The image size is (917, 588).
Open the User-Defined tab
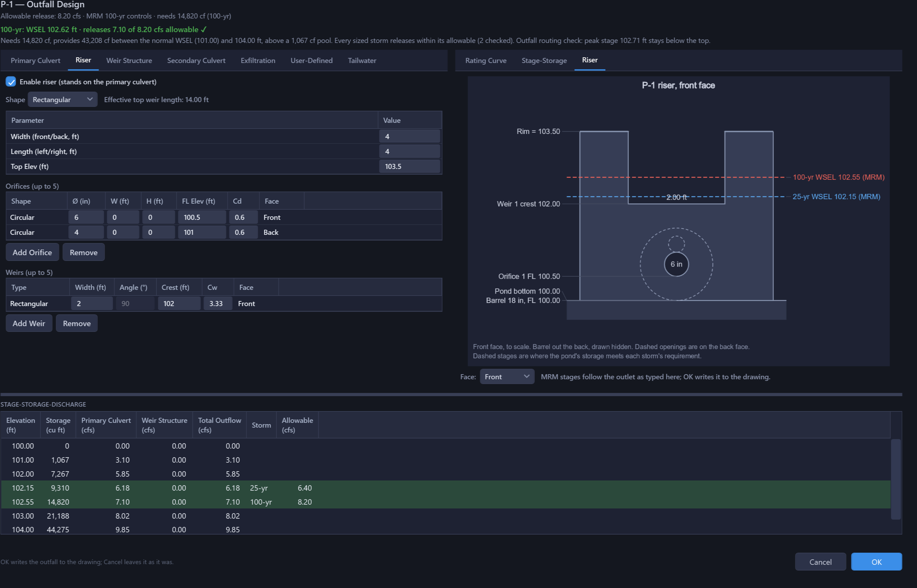point(311,60)
